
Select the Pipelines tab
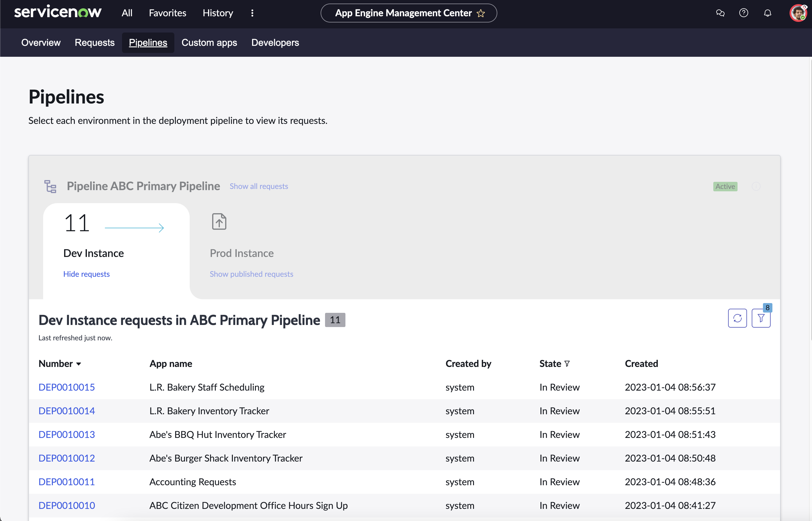click(x=148, y=43)
